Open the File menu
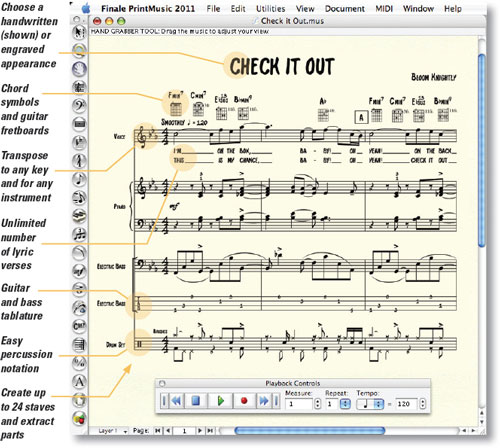Viewport: 500px width, 448px height. (x=213, y=9)
